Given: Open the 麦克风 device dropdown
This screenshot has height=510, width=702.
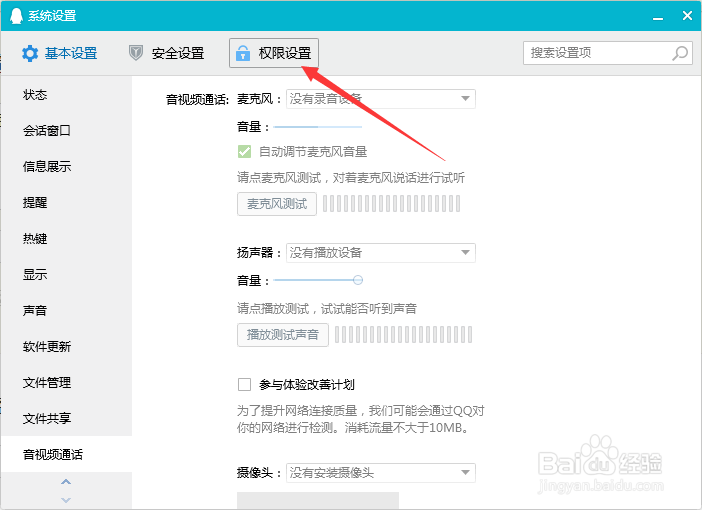Looking at the screenshot, I should (x=381, y=99).
